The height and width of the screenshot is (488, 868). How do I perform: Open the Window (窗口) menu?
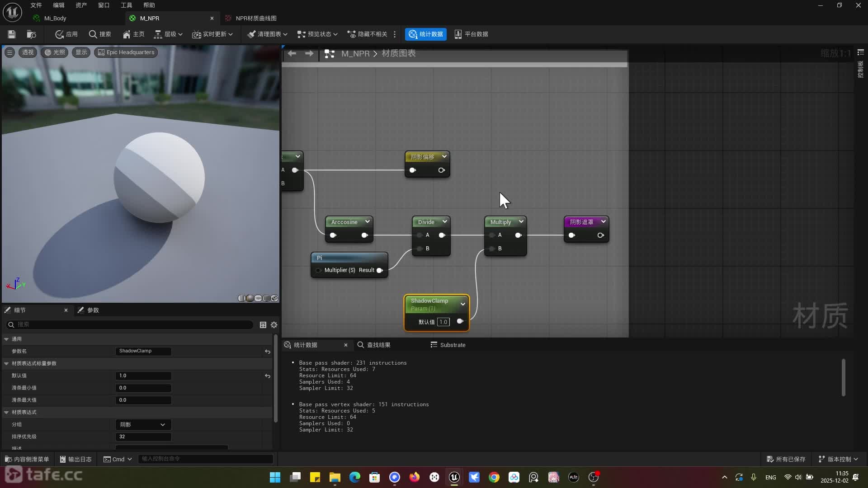coord(104,5)
